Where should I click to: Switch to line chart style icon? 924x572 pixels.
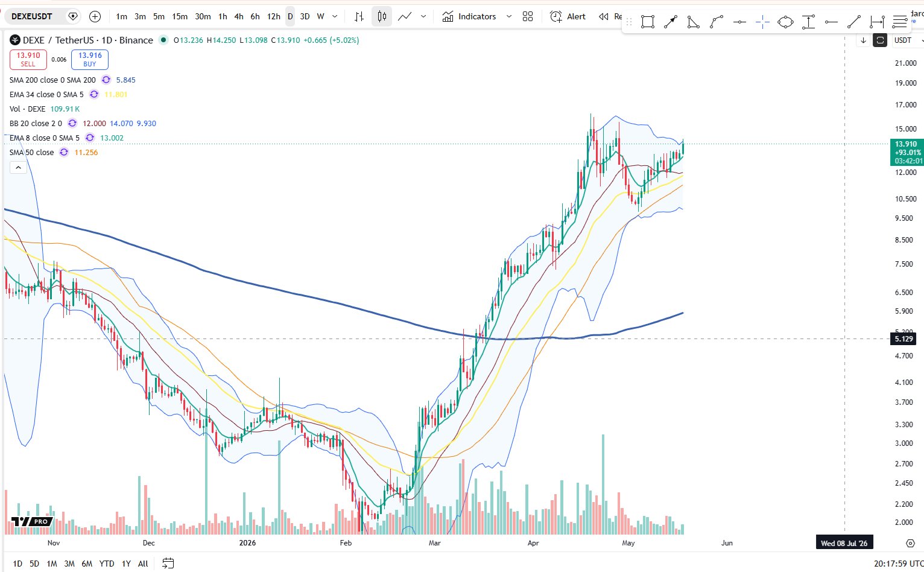pos(405,16)
